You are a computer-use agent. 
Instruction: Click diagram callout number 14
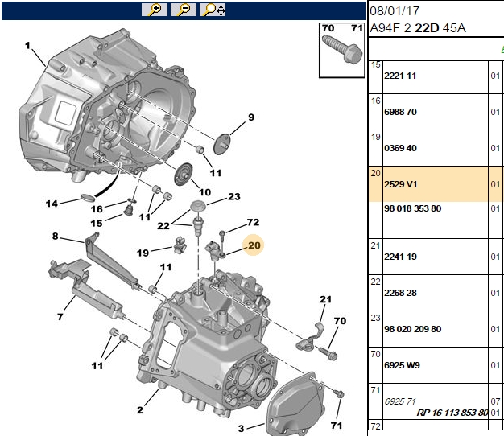[52, 204]
